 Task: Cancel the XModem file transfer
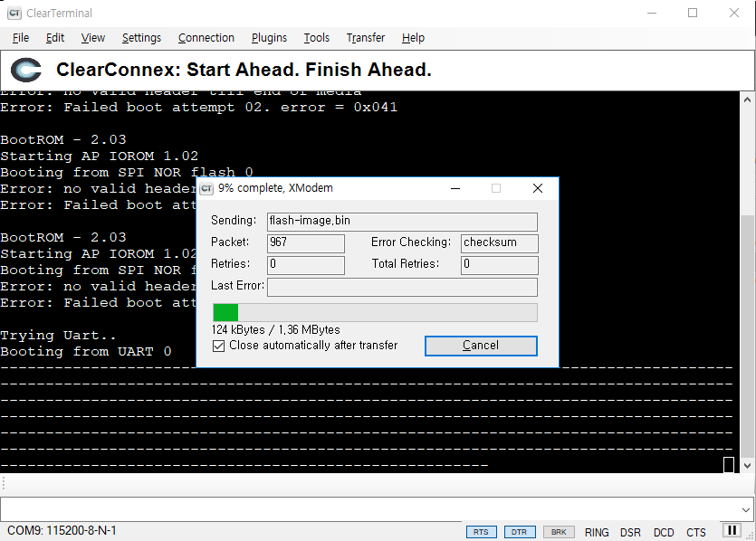481,346
